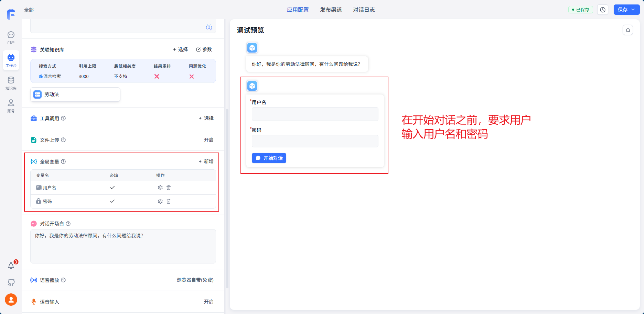Open the 账号 account sidebar icon

11,105
